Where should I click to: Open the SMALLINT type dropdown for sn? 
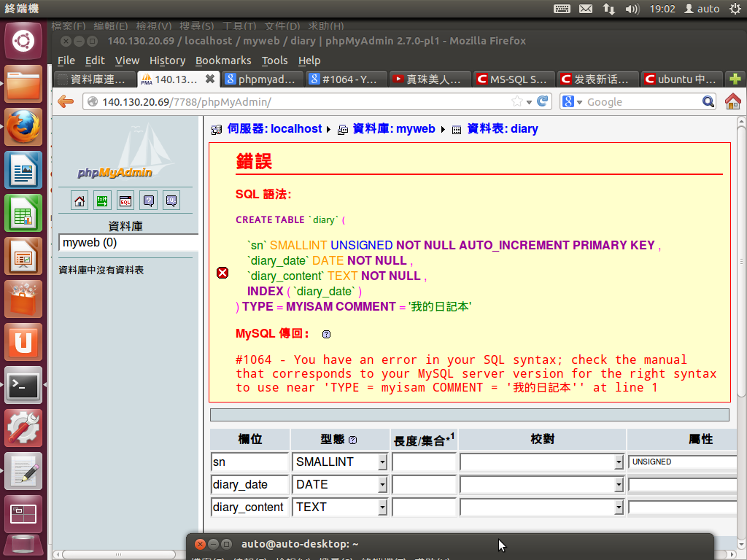coord(382,462)
